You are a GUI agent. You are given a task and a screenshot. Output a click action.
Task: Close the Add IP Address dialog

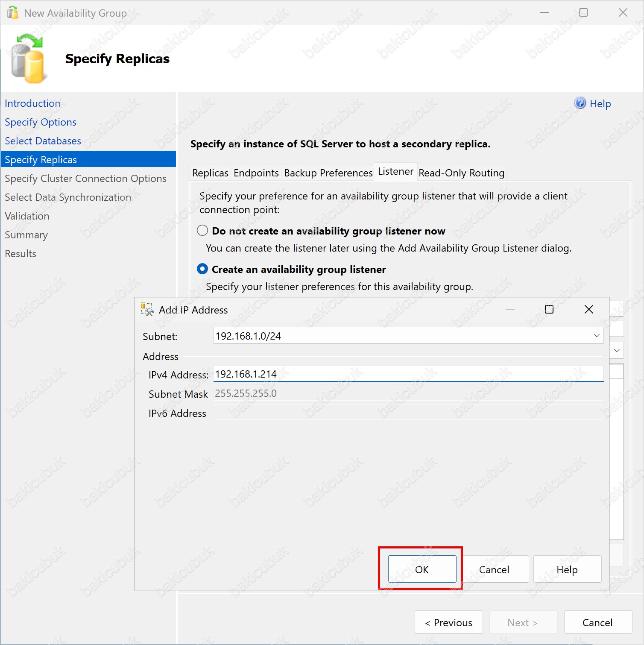(x=588, y=309)
